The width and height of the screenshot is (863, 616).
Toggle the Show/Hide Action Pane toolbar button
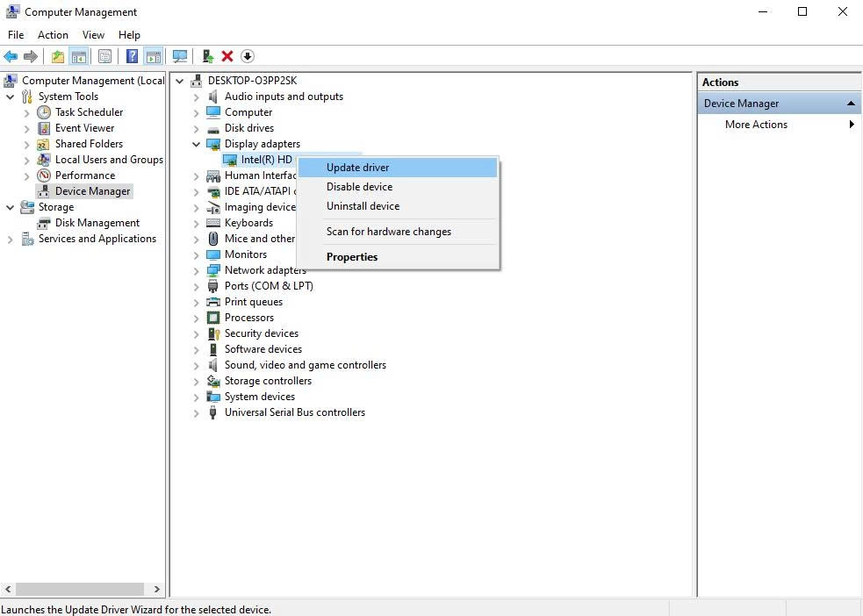[x=153, y=56]
